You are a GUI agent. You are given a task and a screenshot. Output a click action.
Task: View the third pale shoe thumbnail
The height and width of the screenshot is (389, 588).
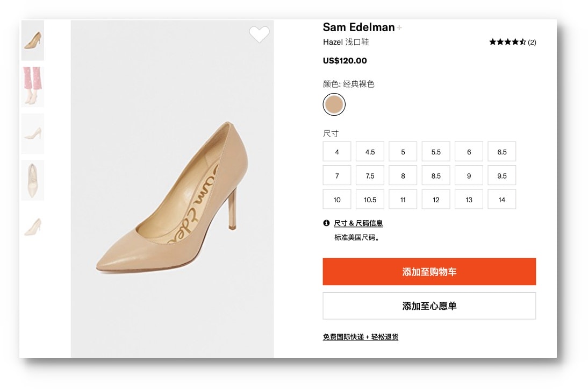click(x=33, y=133)
